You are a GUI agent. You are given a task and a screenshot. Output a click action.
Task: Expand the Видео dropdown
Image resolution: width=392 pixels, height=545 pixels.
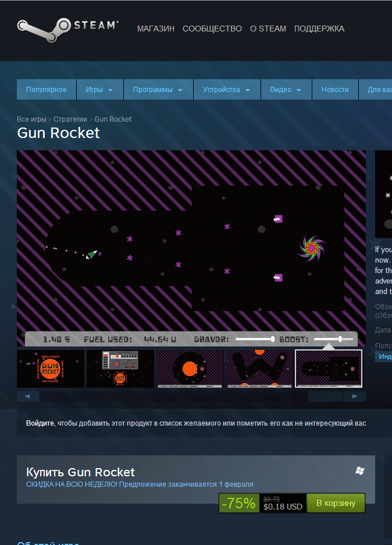click(x=287, y=90)
